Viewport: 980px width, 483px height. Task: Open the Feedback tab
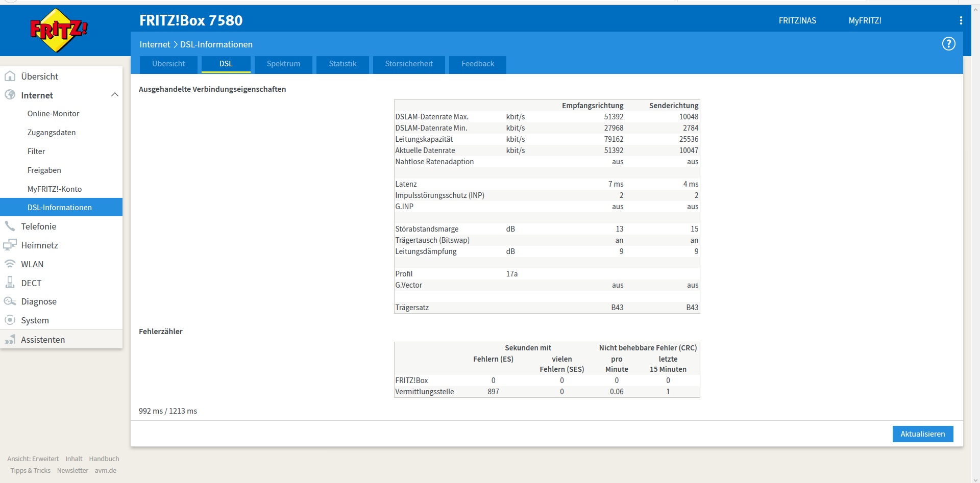click(x=478, y=64)
